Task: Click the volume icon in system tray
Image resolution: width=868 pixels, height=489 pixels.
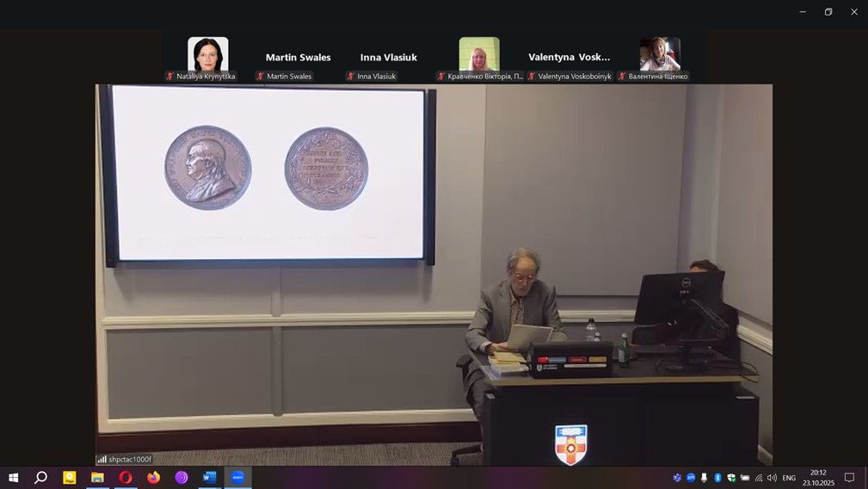Action: (x=772, y=478)
